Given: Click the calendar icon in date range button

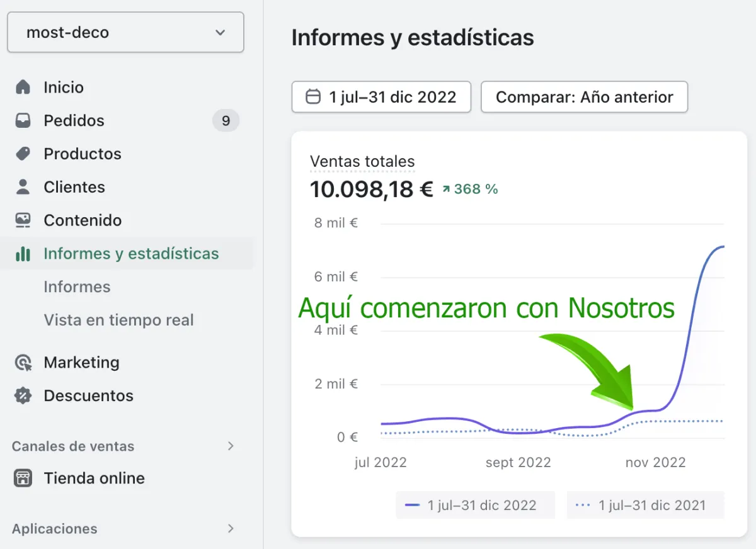Looking at the screenshot, I should [312, 97].
